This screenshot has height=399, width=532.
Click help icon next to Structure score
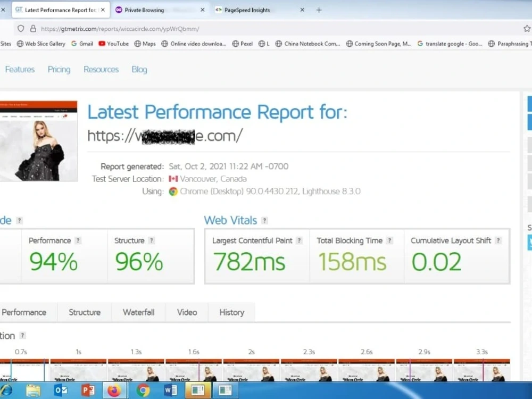click(x=152, y=240)
